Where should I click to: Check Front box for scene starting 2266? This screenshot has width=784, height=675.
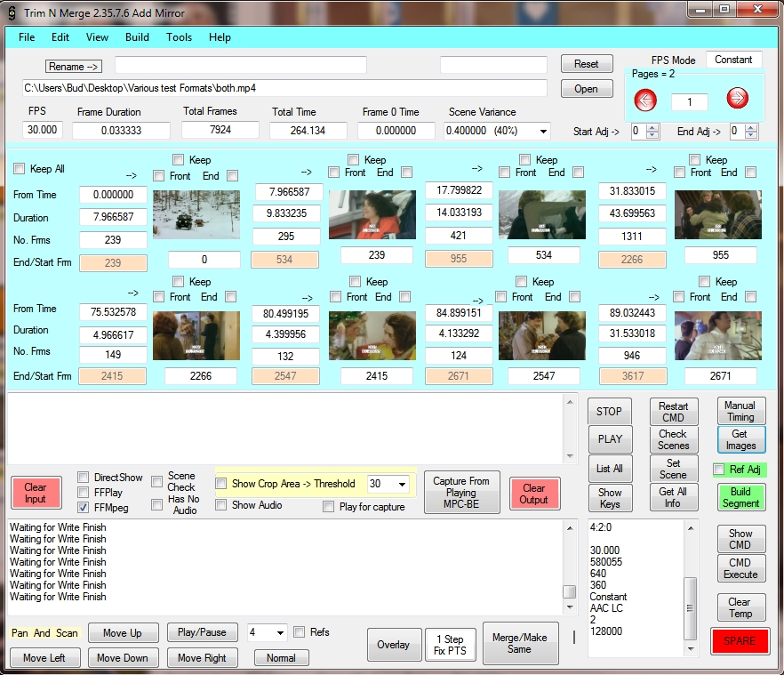pos(158,297)
